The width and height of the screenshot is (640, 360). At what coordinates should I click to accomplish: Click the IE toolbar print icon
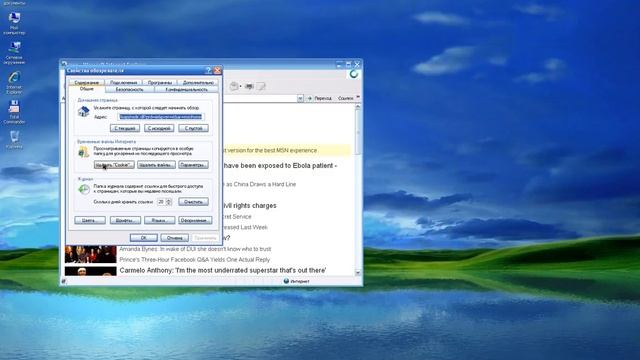249,86
